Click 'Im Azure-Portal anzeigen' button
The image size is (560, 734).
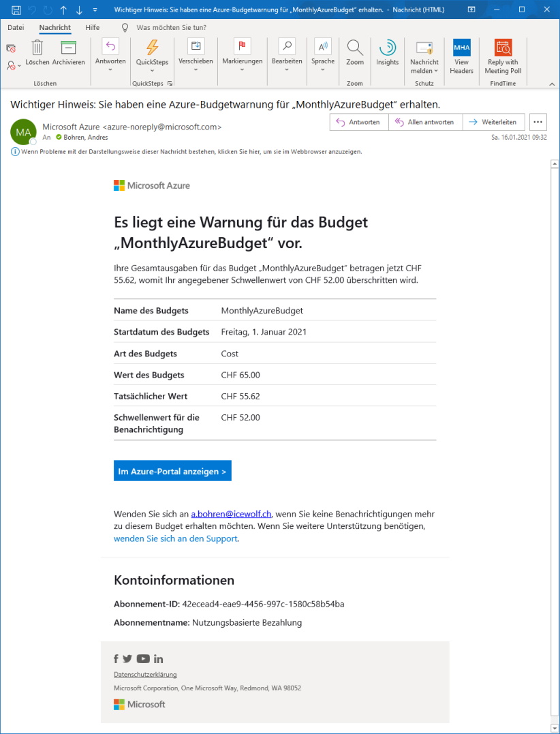(x=172, y=471)
